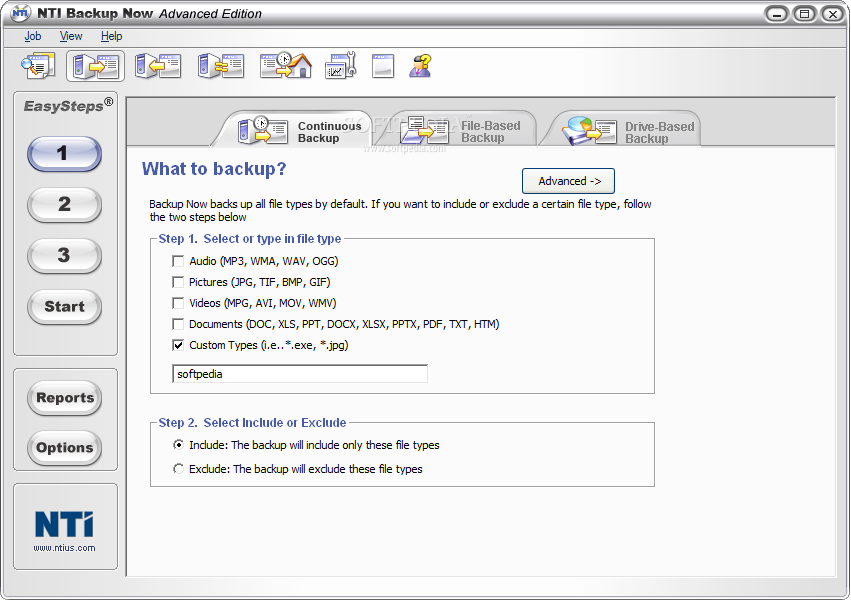The height and width of the screenshot is (601, 851).
Task: Open the Job menu
Action: [x=33, y=36]
